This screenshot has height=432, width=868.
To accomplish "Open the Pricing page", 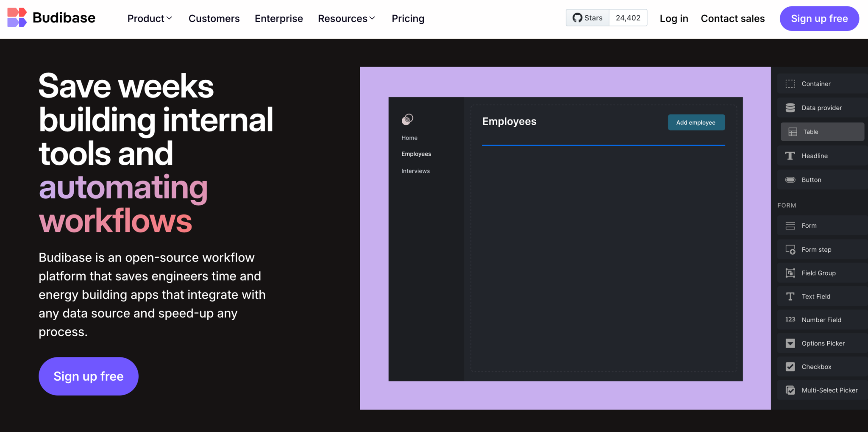I will point(408,18).
